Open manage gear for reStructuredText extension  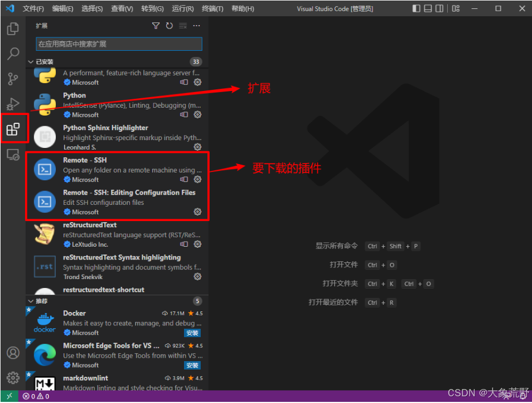(x=197, y=244)
